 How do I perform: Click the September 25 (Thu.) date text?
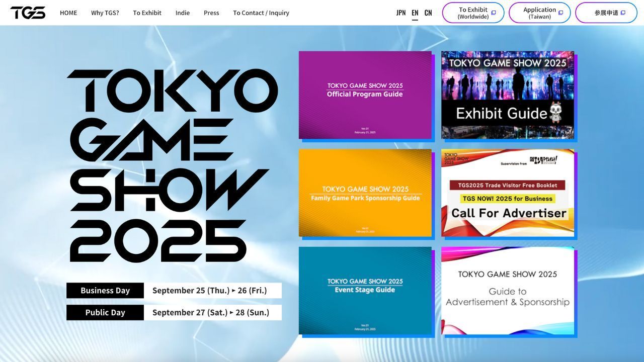tap(191, 290)
